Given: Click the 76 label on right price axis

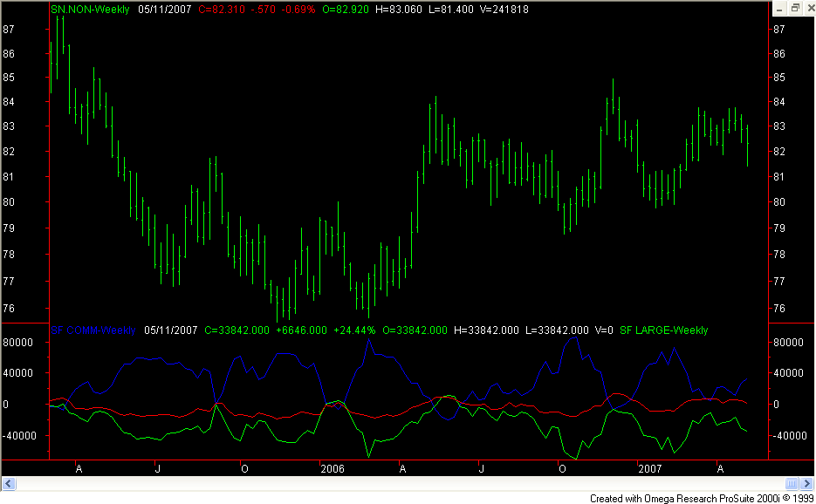Looking at the screenshot, I should click(779, 309).
